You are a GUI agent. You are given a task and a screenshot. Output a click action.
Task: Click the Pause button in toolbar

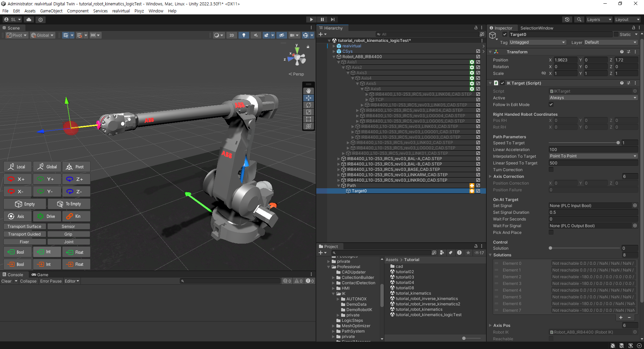point(322,19)
